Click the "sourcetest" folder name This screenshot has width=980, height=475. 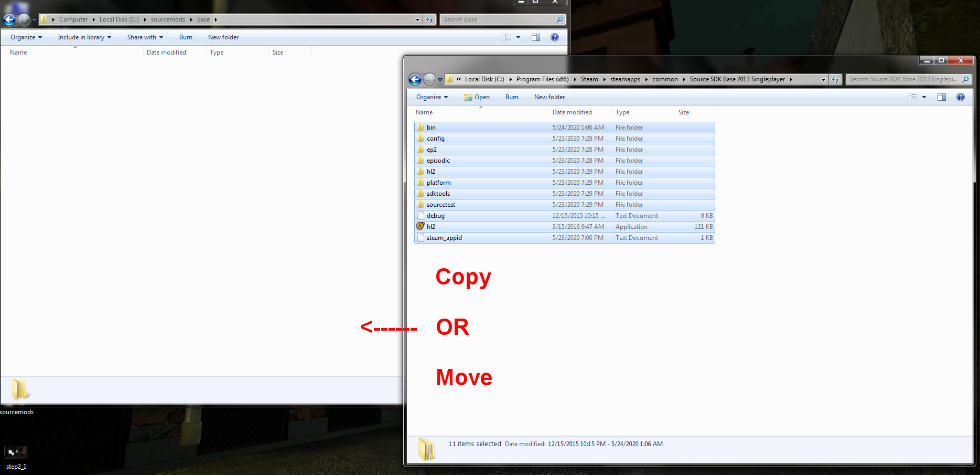441,205
